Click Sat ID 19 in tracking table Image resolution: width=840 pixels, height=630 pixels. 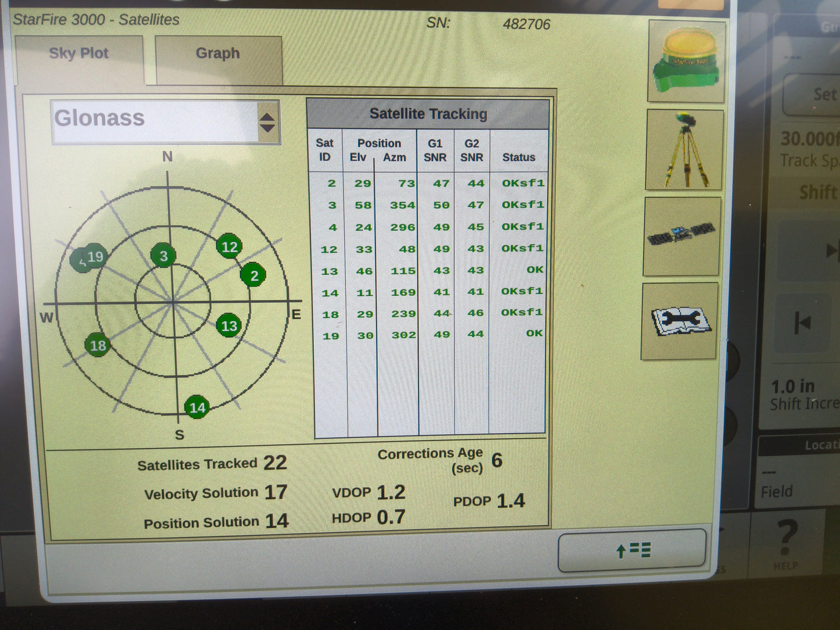coord(331,336)
